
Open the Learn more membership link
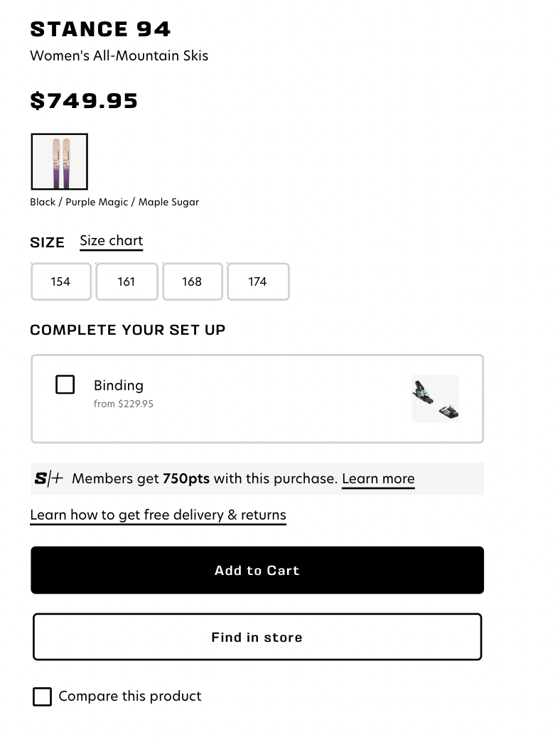378,479
